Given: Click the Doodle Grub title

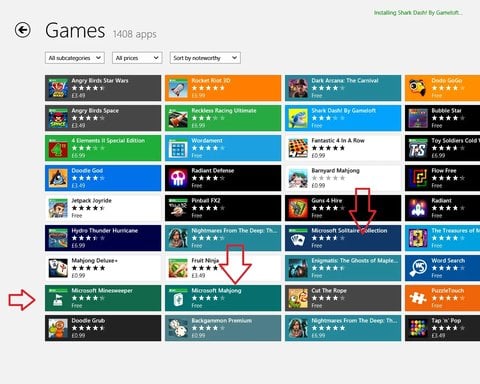Looking at the screenshot, I should pyautogui.click(x=88, y=320).
